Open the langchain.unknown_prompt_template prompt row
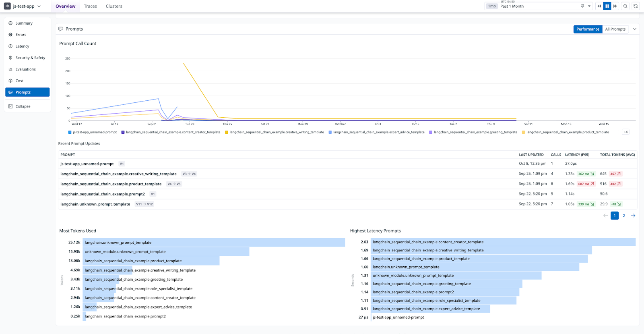Image resolution: width=644 pixels, height=334 pixels. (x=95, y=204)
